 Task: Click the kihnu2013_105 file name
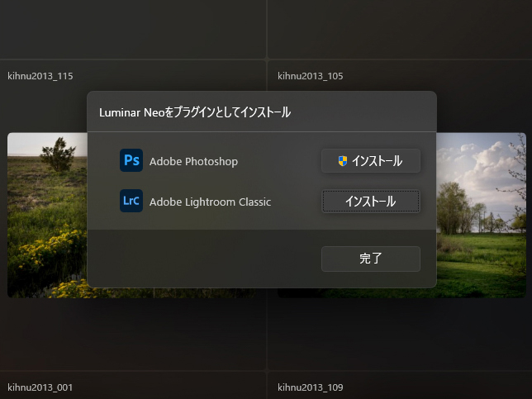[311, 76]
